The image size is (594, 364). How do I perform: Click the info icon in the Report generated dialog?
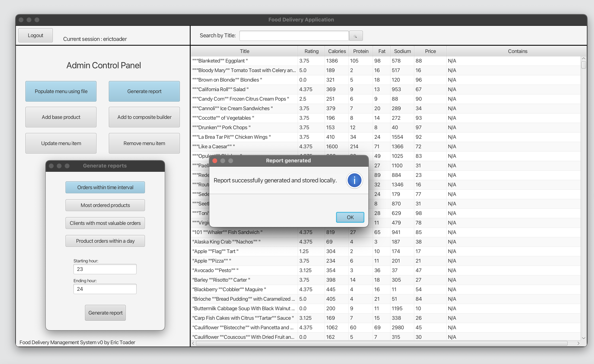coord(354,180)
